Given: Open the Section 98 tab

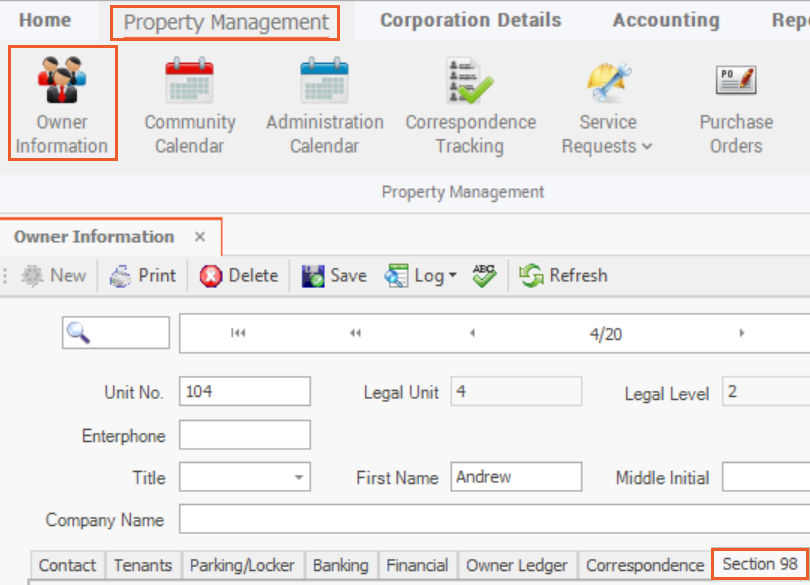Looking at the screenshot, I should click(760, 565).
